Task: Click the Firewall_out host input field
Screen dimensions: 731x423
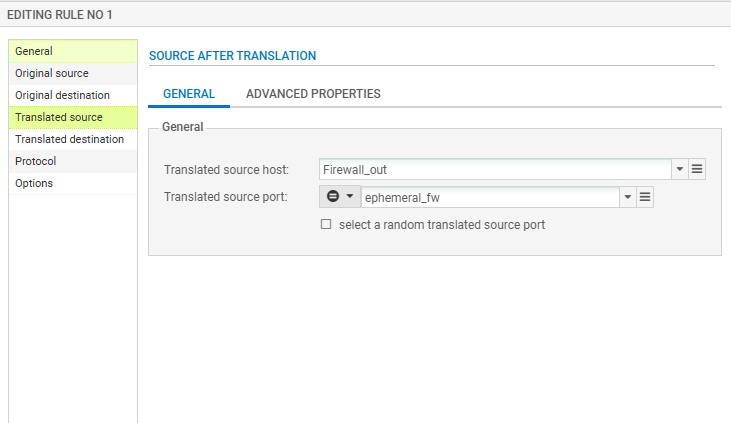Action: pyautogui.click(x=494, y=170)
